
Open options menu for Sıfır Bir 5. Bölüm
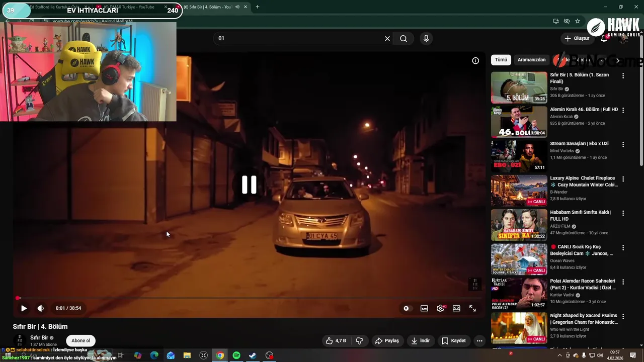click(623, 76)
